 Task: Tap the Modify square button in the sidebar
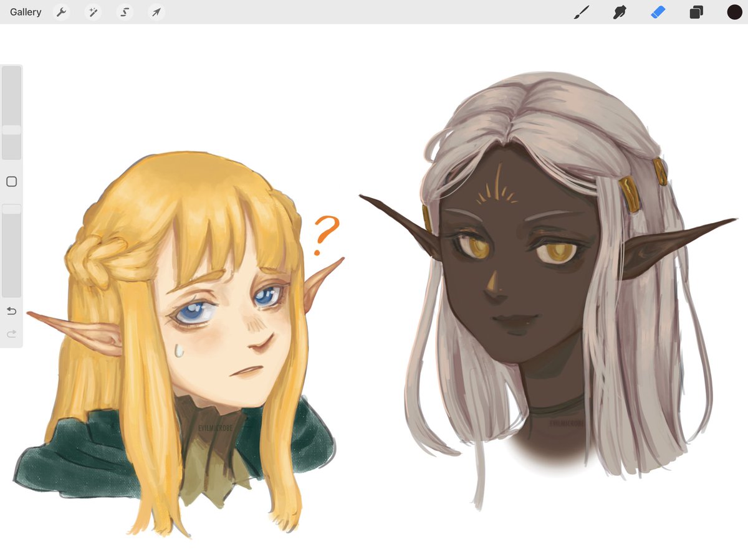click(11, 182)
